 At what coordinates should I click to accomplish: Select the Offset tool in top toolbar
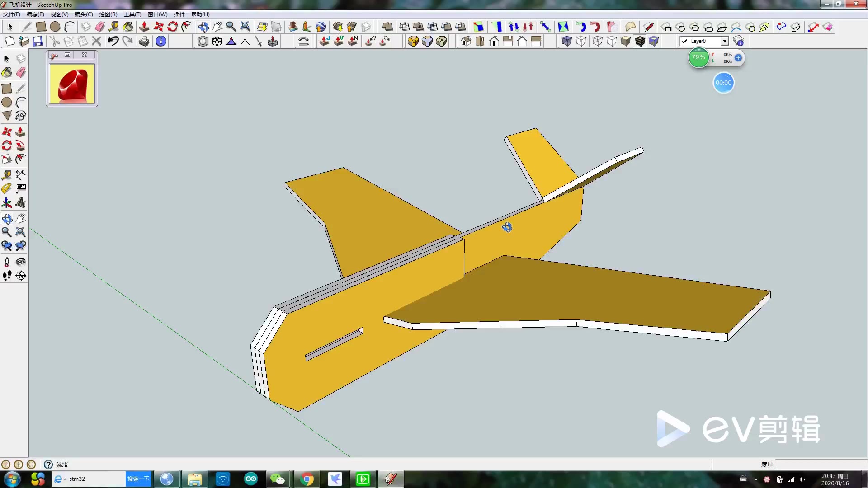click(x=187, y=27)
